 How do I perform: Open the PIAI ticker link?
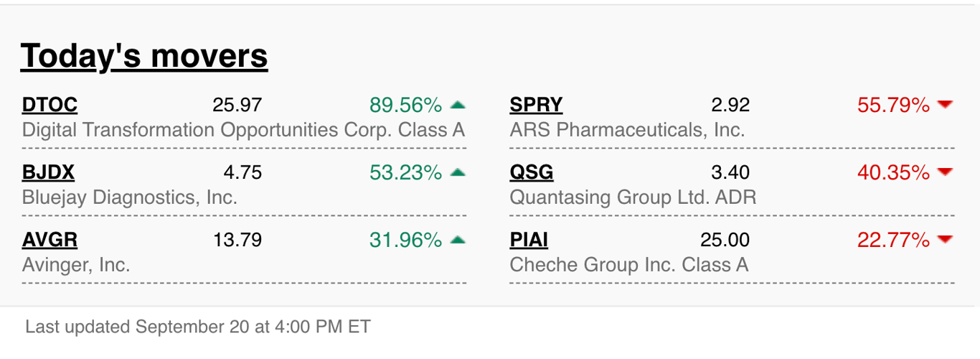529,240
